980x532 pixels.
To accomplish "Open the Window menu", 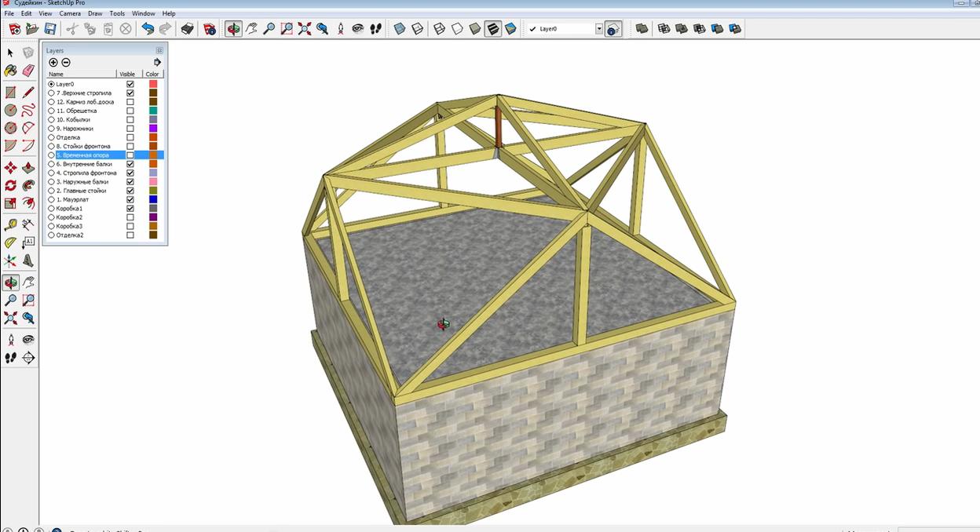I will [143, 13].
